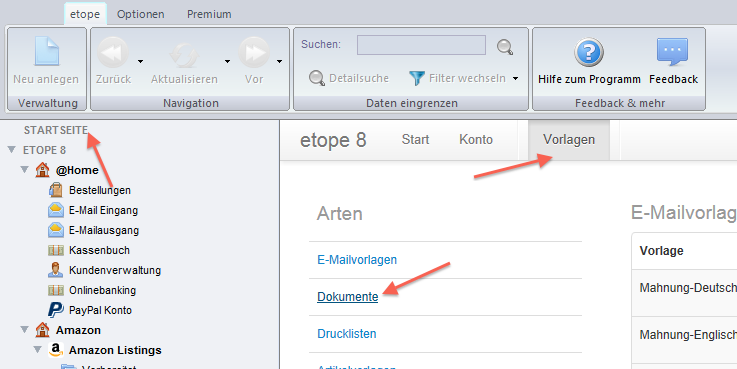Collapse the Amazon Listings tree node
The image size is (737, 369).
click(x=38, y=349)
